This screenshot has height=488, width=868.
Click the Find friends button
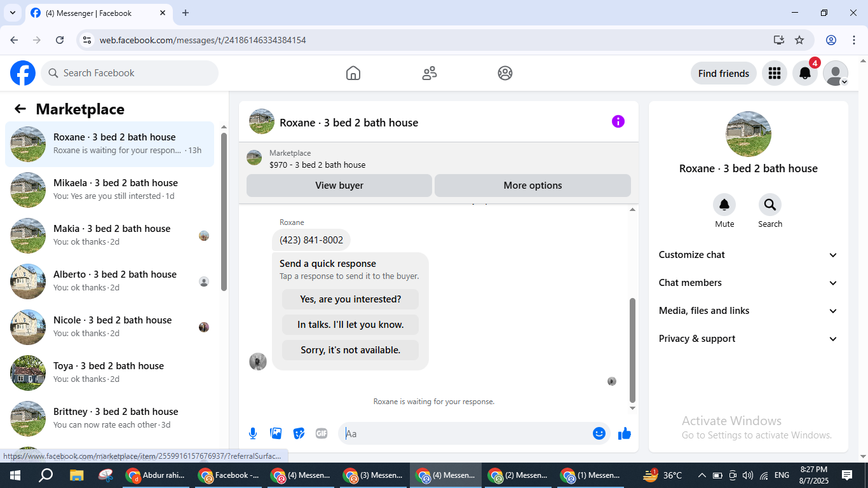click(724, 73)
